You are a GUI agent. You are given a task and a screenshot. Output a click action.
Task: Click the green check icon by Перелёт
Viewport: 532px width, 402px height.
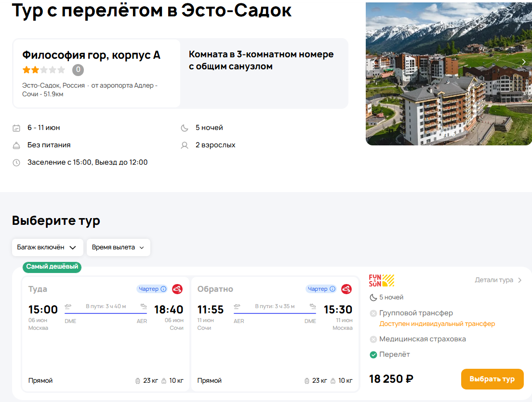[373, 355]
